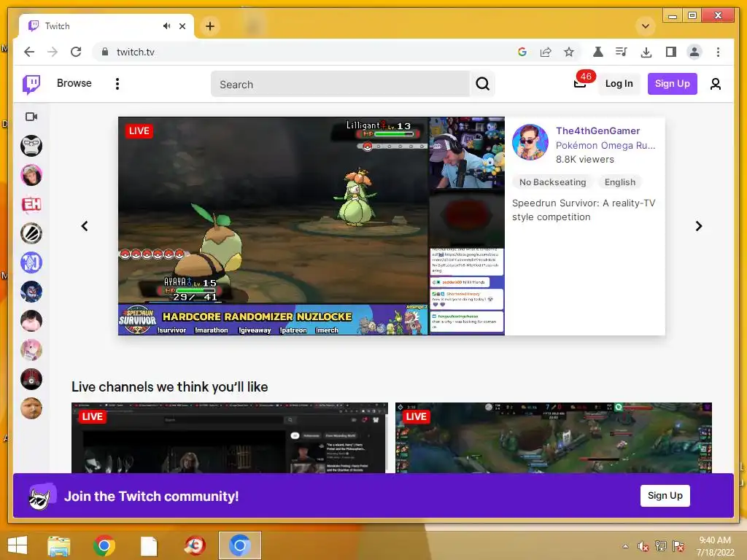Viewport: 747px width, 560px height.
Task: Open browser downloads icon
Action: (646, 52)
